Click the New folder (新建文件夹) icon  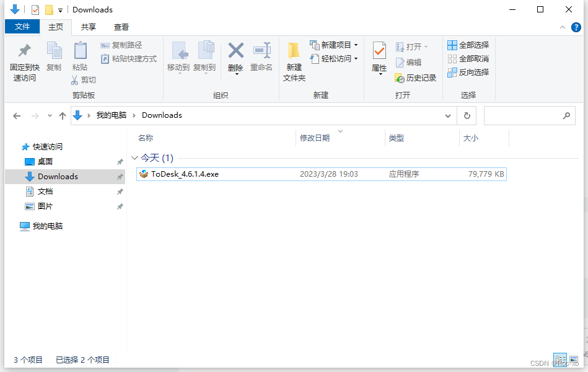point(294,51)
